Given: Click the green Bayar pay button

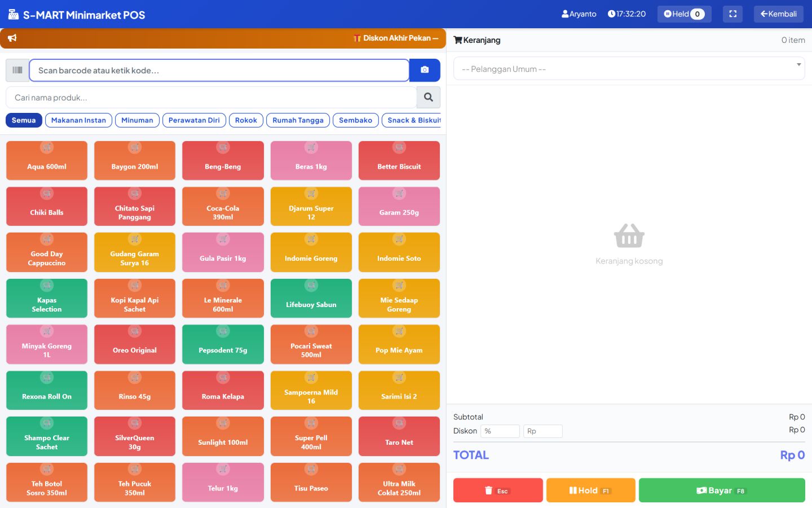Looking at the screenshot, I should point(722,491).
